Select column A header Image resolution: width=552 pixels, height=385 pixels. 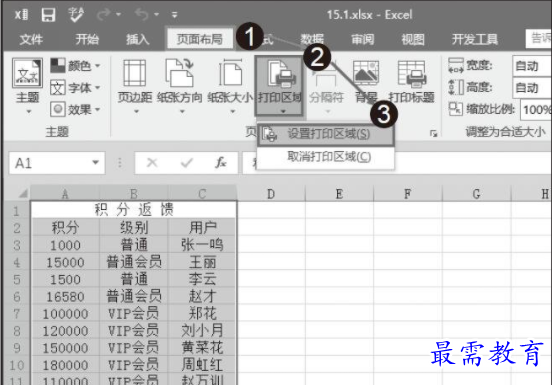[65, 194]
